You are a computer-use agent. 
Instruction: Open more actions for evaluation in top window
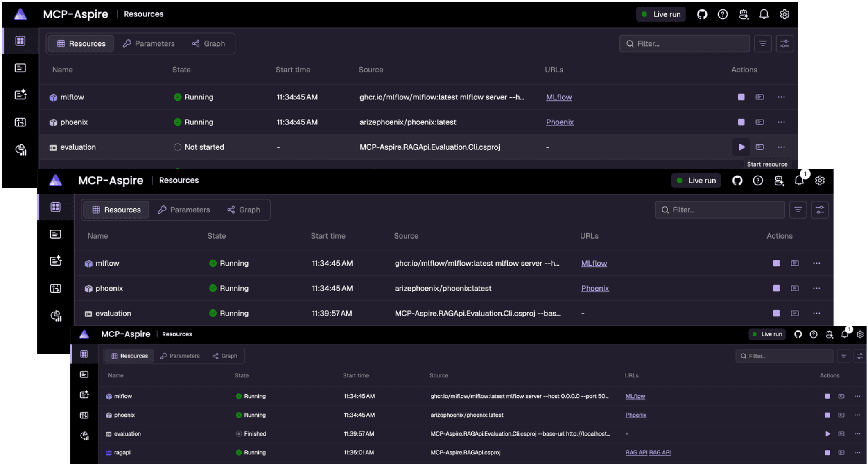[781, 147]
